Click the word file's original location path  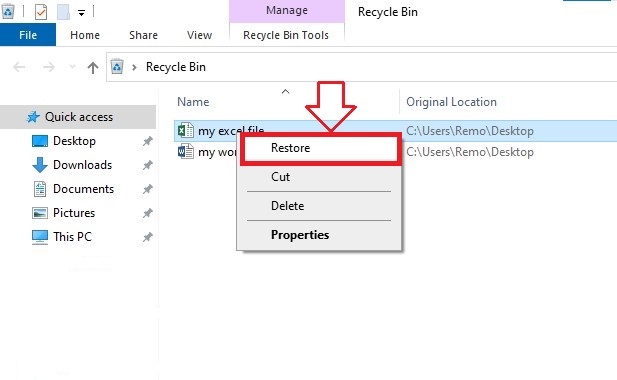point(470,152)
